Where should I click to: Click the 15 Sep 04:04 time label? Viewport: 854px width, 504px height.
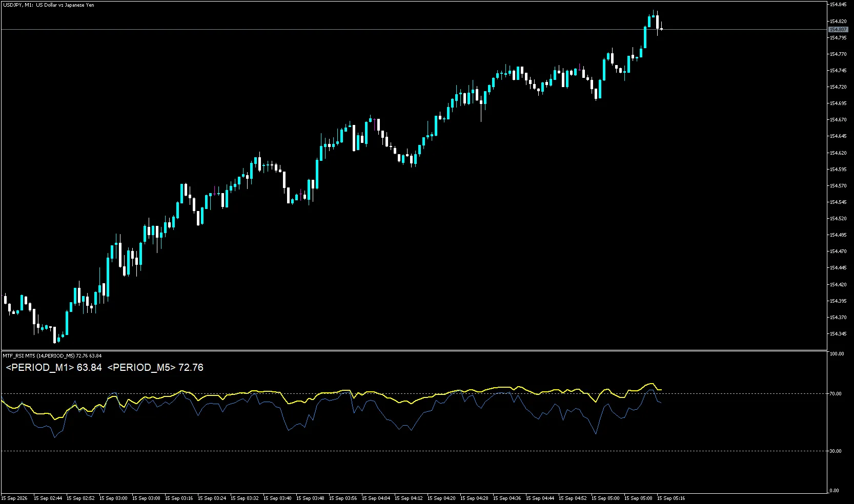(376, 498)
